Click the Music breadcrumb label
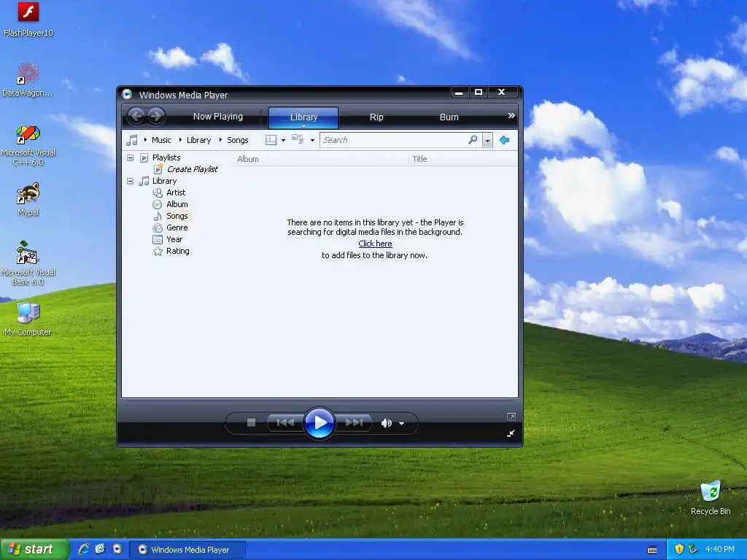747x560 pixels. click(161, 140)
